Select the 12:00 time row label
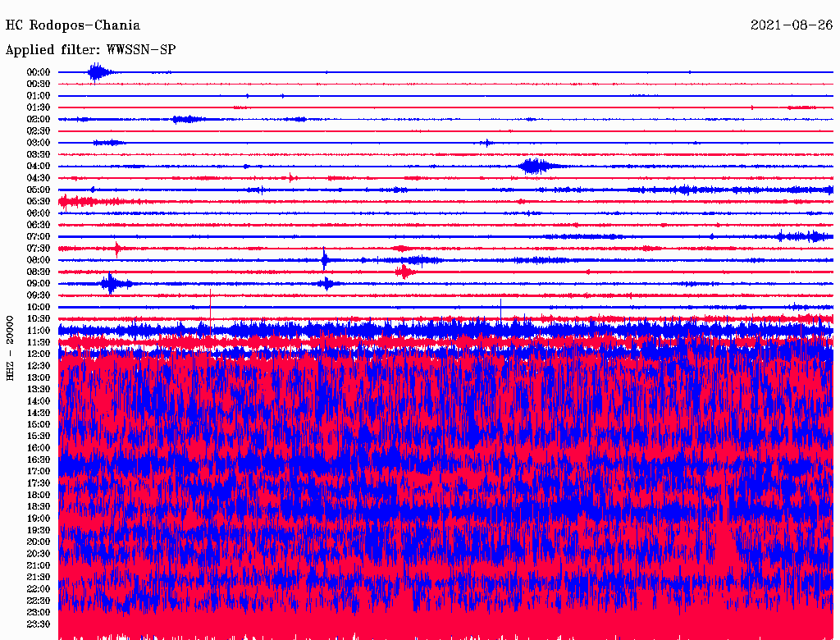Screen dimensions: 840x640 click(x=39, y=354)
